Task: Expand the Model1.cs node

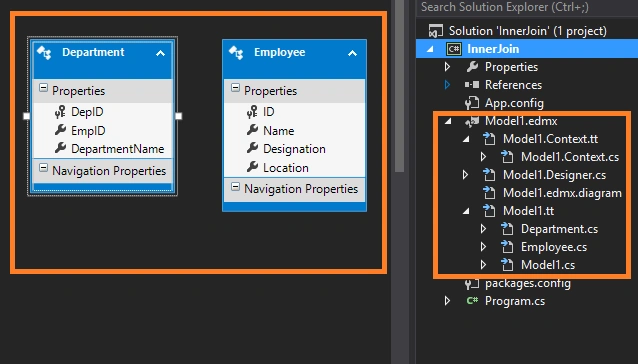Action: click(483, 265)
